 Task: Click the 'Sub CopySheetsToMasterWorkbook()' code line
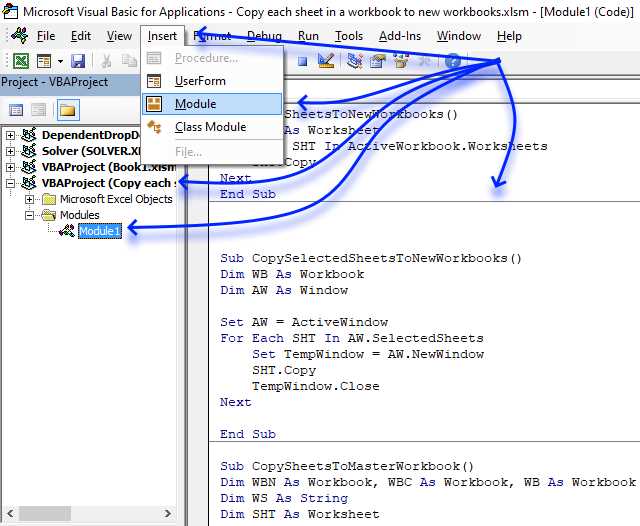pyautogui.click(x=347, y=466)
